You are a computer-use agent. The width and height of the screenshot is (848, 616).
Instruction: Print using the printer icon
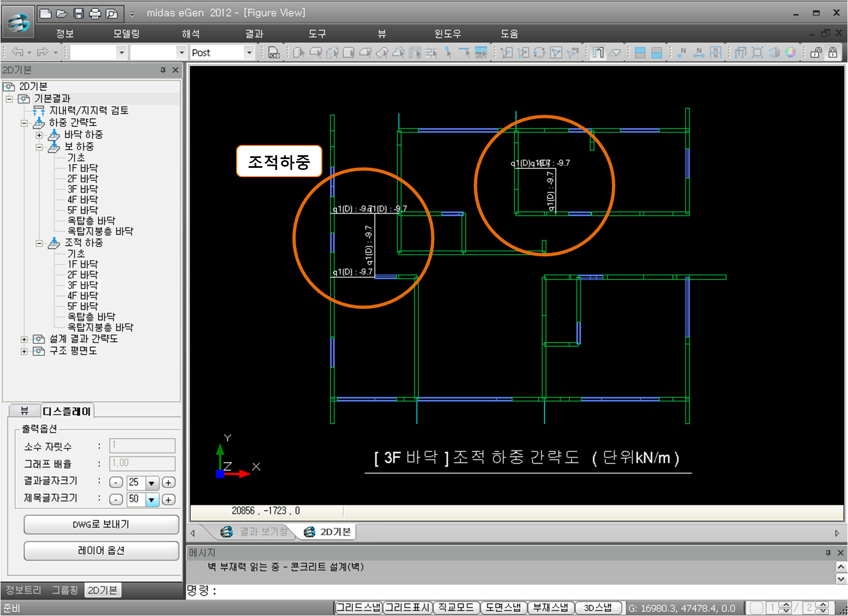[95, 13]
